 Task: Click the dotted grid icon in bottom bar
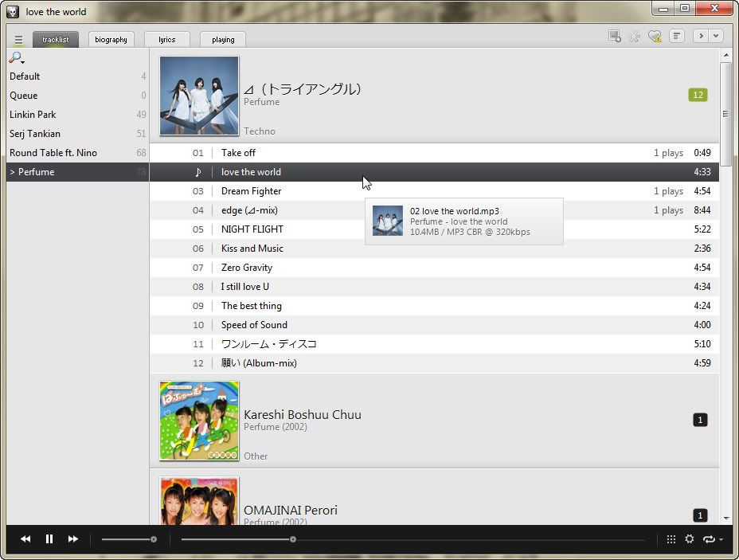point(671,539)
